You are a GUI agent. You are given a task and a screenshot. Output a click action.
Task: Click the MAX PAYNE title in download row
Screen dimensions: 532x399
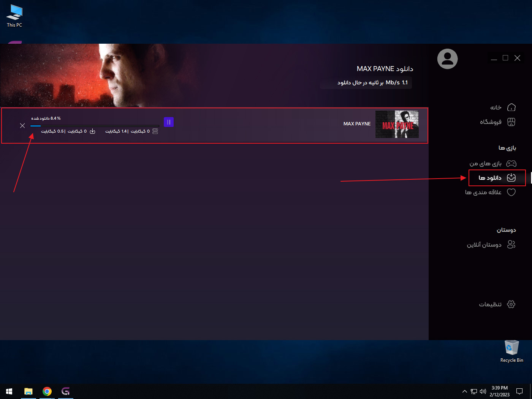click(x=357, y=124)
